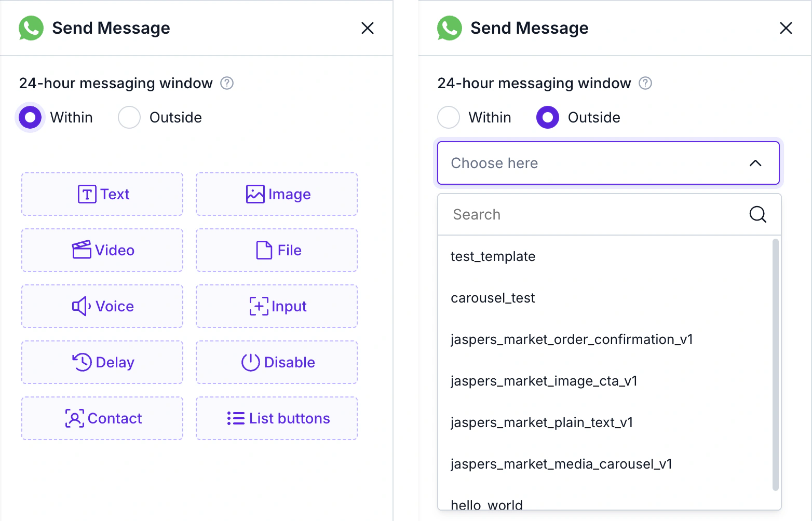
Task: Pick the jaspers_market_image_cta_v1 template
Action: [605, 381]
